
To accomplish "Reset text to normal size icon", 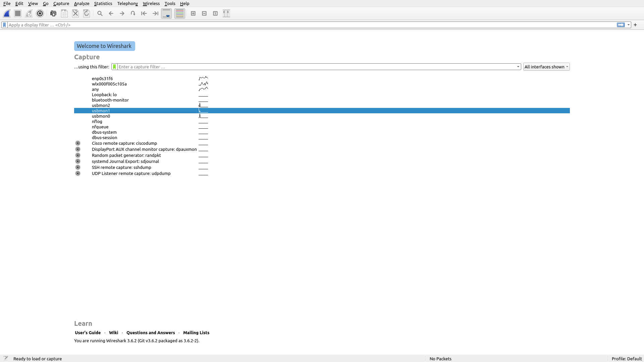I will pyautogui.click(x=215, y=13).
